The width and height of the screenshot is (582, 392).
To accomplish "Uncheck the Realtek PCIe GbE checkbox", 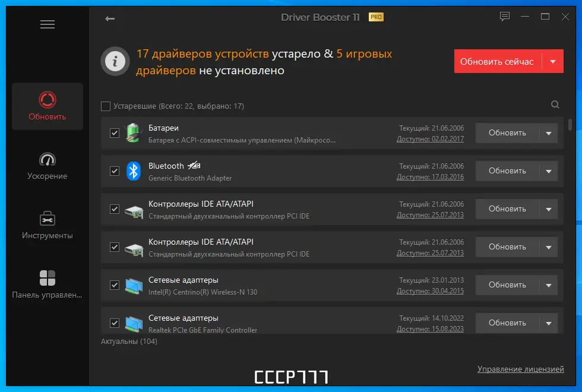I will tap(115, 323).
